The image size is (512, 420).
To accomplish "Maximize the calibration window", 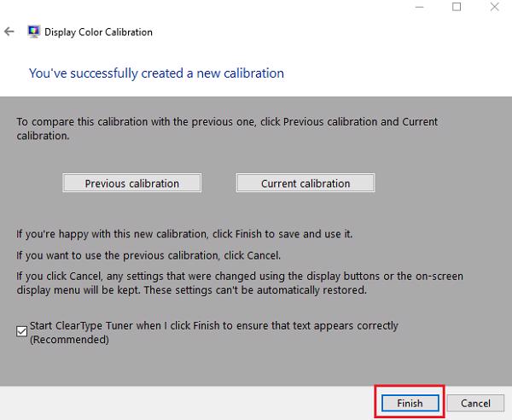I will click(x=457, y=7).
